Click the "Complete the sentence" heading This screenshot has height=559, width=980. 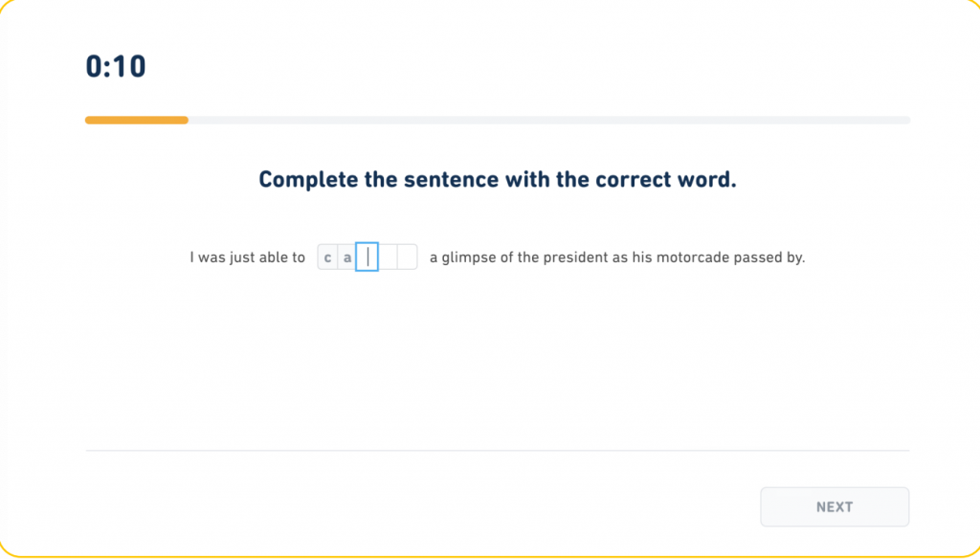497,180
